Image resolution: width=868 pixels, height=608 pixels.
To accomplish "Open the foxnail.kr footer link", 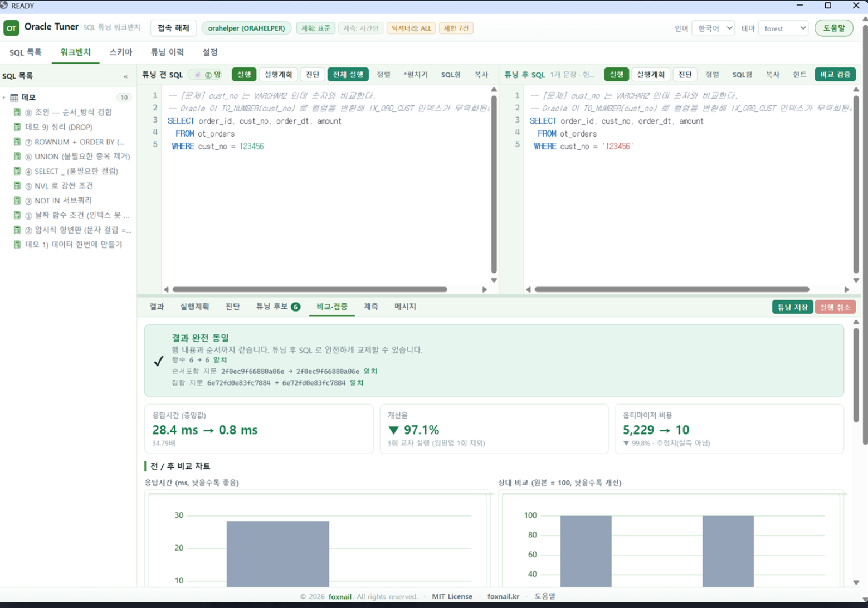I will coord(503,596).
